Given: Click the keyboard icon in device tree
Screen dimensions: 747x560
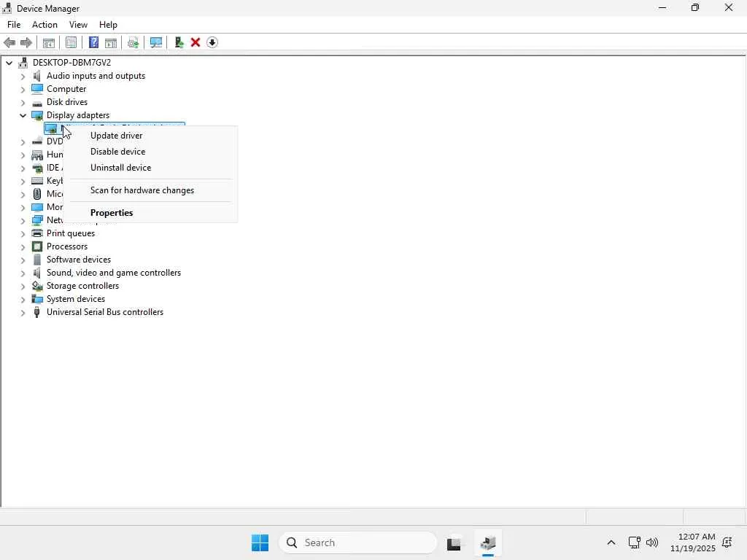Looking at the screenshot, I should (37, 181).
